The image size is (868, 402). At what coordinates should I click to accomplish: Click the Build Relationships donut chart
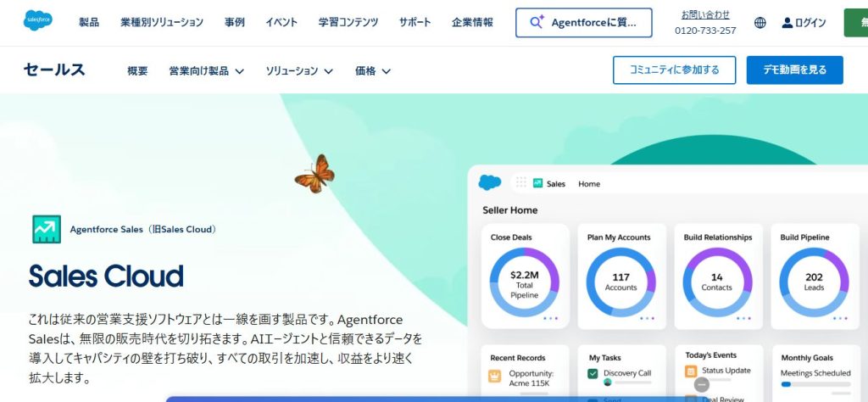pyautogui.click(x=717, y=282)
